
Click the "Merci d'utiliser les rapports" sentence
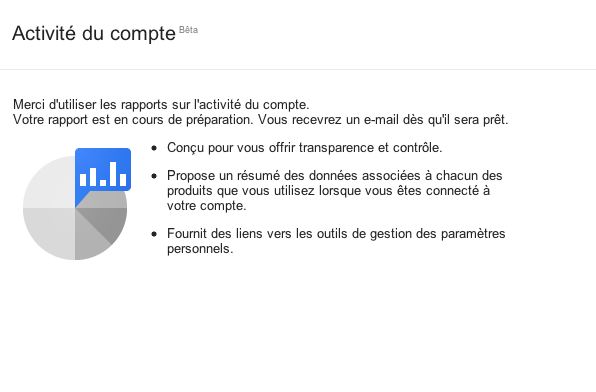161,104
